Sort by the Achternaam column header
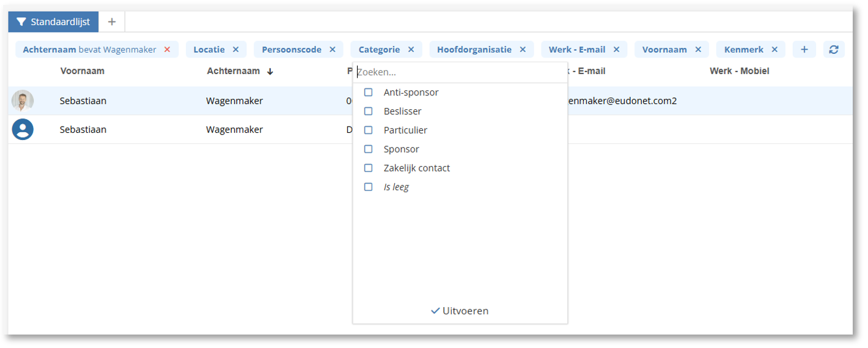This screenshot has height=348, width=868. [x=233, y=71]
